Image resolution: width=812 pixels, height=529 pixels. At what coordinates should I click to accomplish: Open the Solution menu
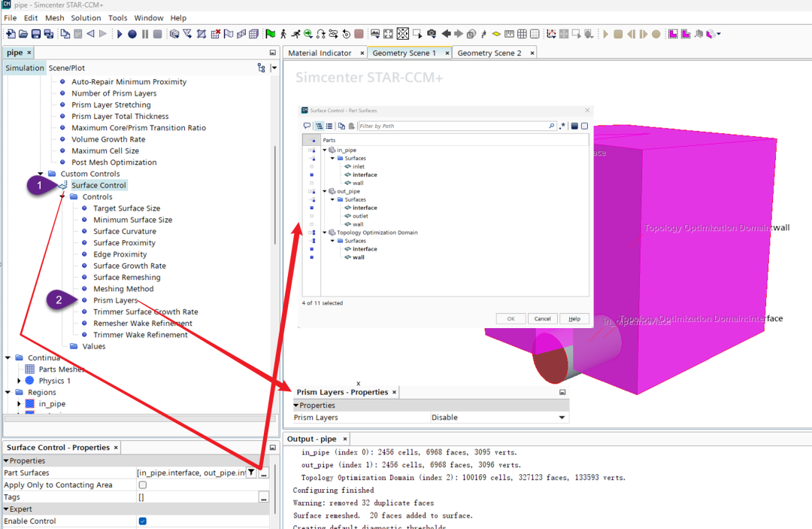pos(86,17)
